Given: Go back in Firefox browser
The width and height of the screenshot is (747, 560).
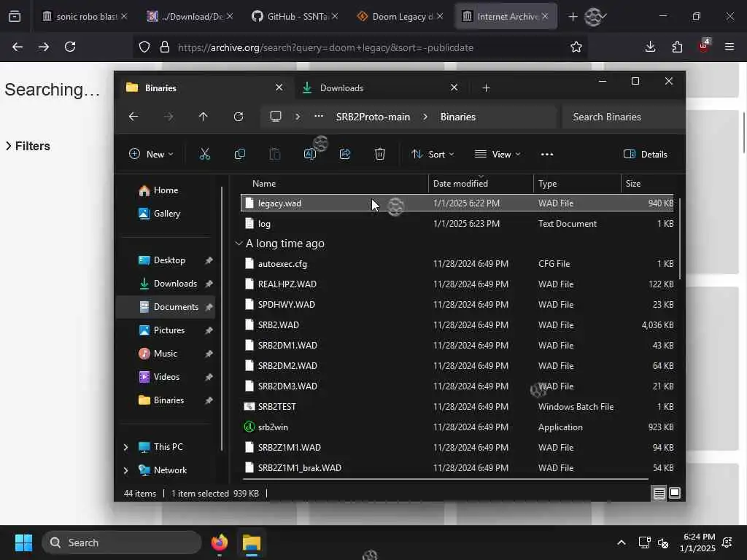Looking at the screenshot, I should (18, 47).
